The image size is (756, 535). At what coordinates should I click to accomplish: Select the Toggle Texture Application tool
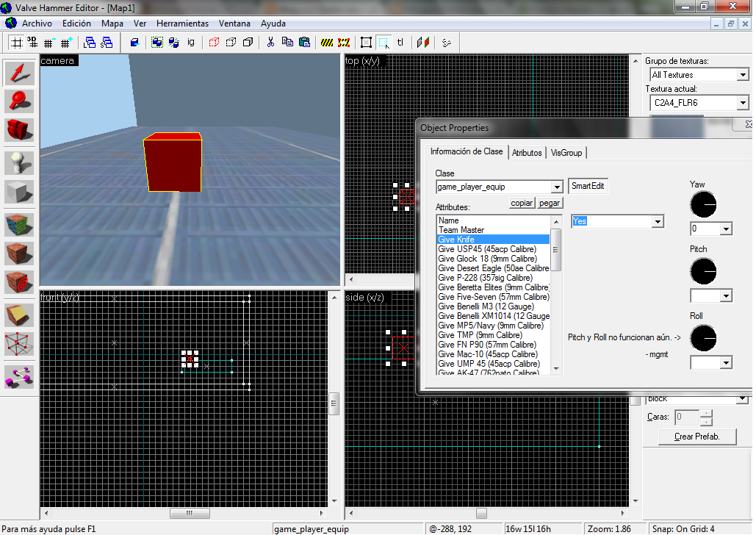19,225
